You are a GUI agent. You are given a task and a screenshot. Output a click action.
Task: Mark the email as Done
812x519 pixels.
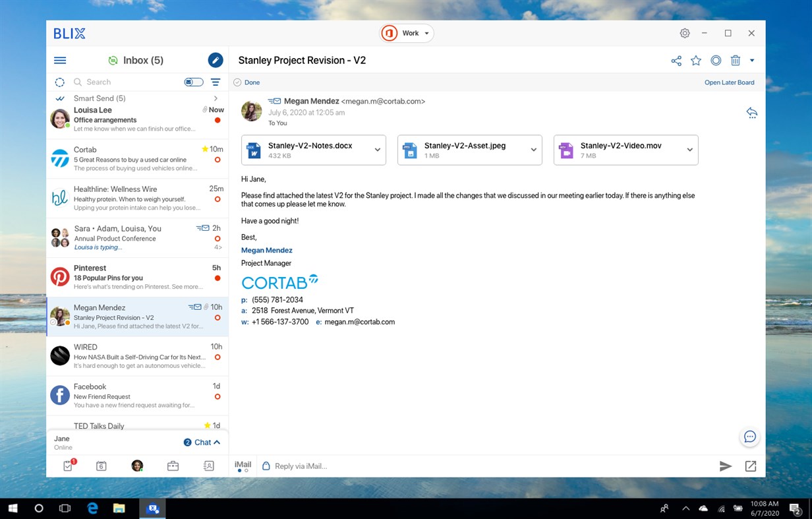pos(246,82)
